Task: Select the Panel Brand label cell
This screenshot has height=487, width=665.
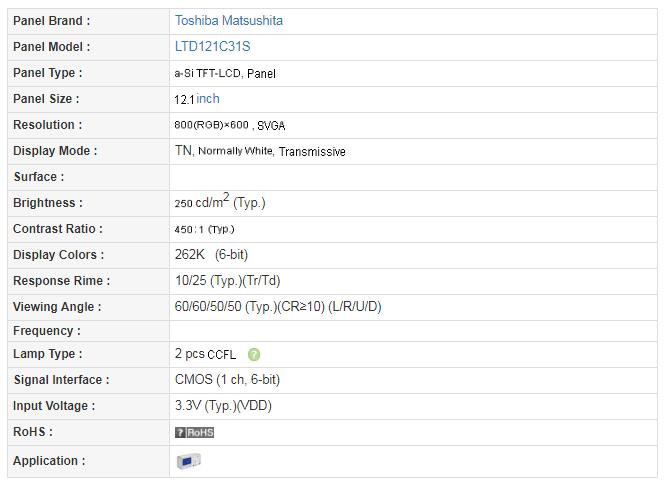Action: point(88,21)
